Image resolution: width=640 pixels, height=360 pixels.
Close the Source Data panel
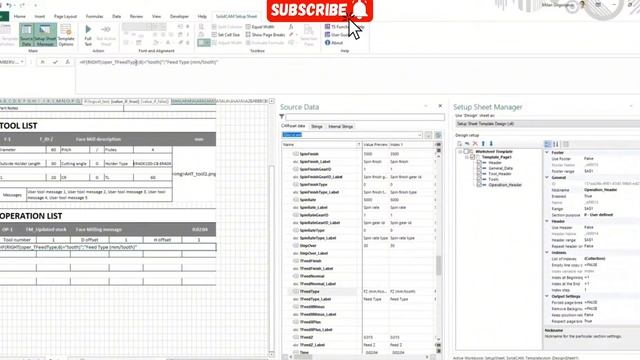coord(440,106)
